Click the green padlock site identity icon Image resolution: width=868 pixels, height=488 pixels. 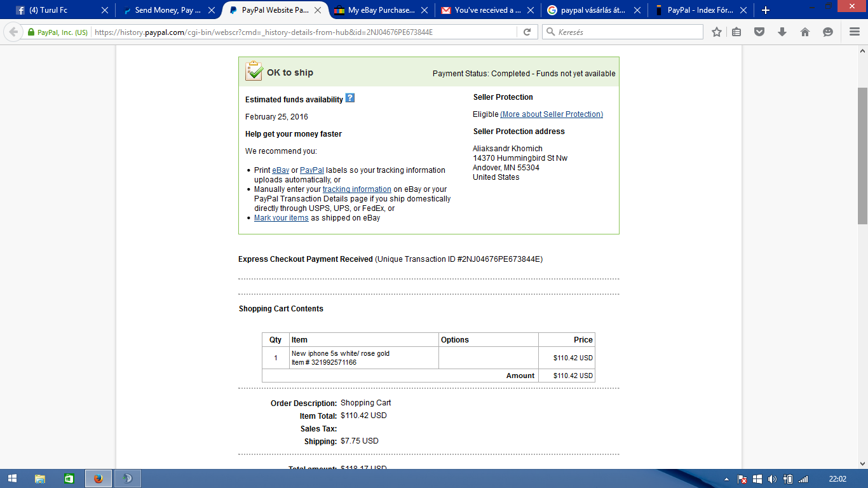(30, 32)
